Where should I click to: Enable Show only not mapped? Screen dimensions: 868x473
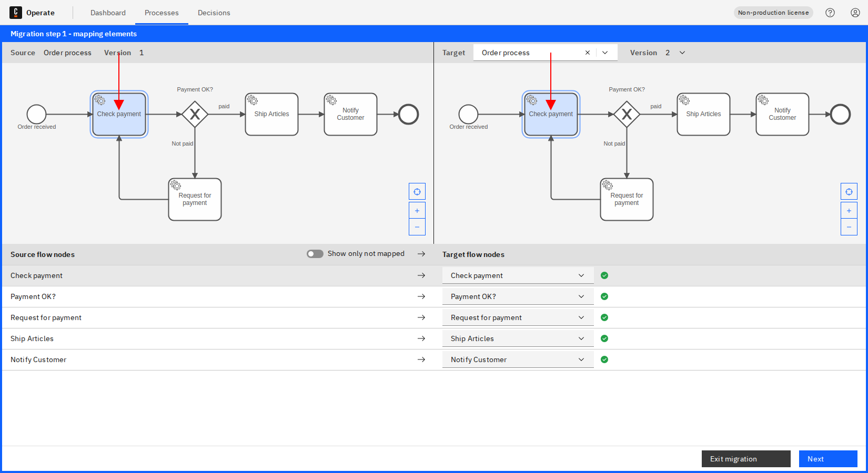point(315,253)
